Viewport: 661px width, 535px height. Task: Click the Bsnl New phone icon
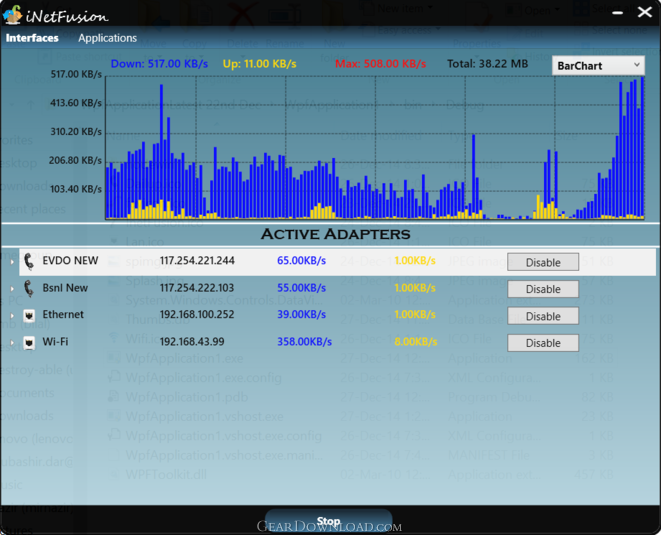click(29, 289)
